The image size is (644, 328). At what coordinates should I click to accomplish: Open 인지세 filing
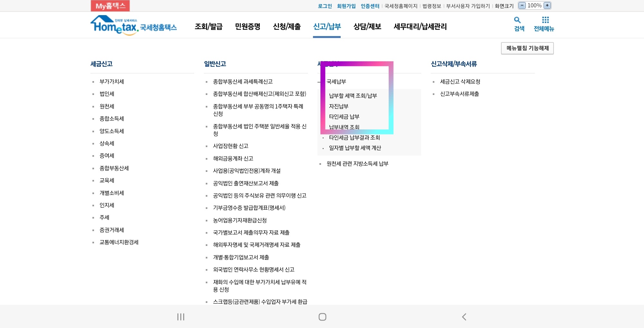[107, 205]
